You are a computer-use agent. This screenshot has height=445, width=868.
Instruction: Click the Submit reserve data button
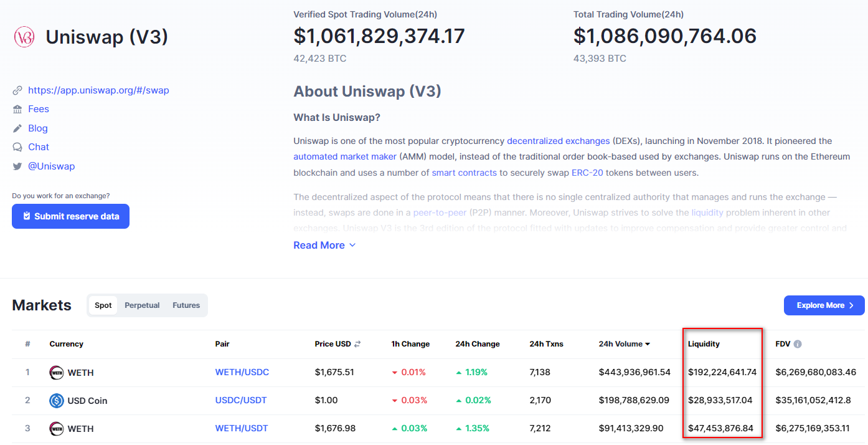click(x=70, y=216)
